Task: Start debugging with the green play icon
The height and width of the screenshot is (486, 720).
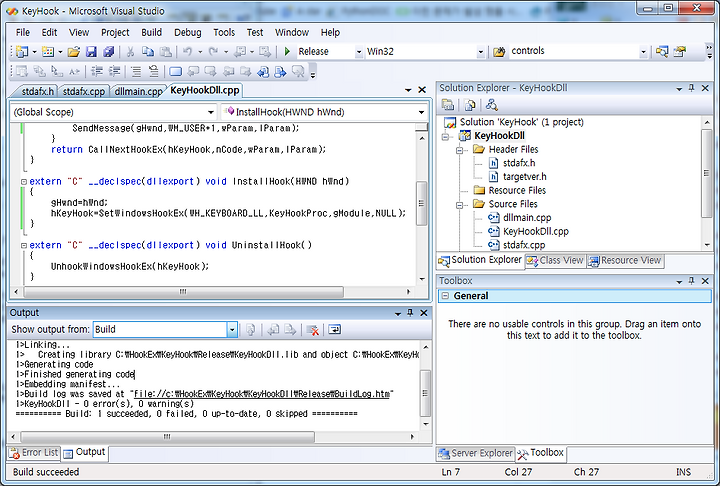Action: (x=287, y=51)
